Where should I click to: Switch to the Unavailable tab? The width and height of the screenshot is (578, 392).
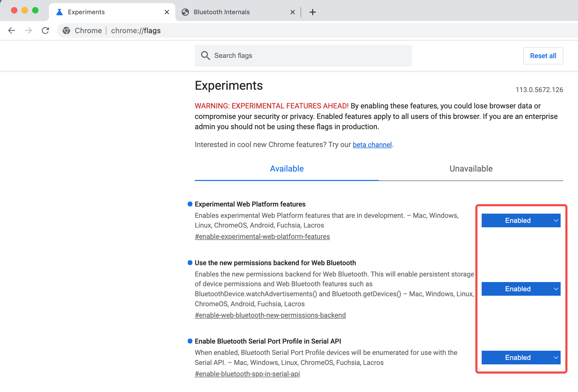pyautogui.click(x=471, y=169)
